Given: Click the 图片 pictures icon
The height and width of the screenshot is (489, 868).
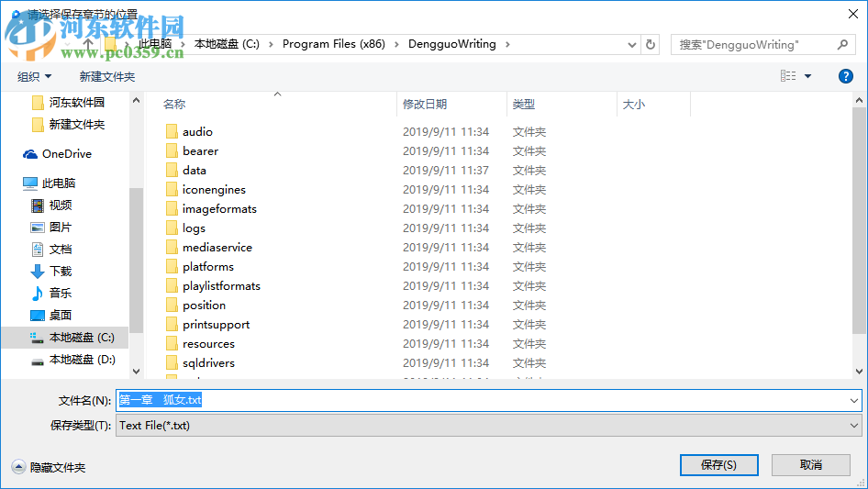Looking at the screenshot, I should pos(37,228).
